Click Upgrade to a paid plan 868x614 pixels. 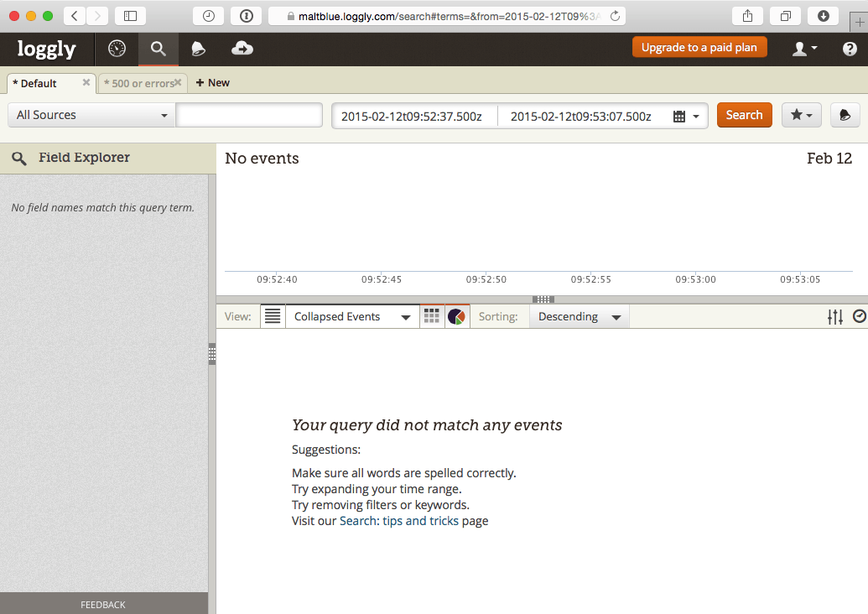point(699,47)
